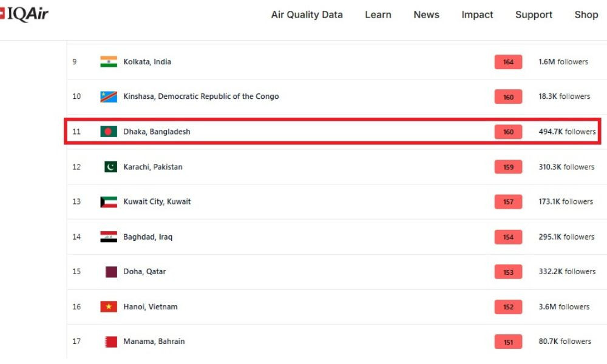Click the Bahrain flag icon
This screenshot has width=607, height=364.
[x=111, y=342]
